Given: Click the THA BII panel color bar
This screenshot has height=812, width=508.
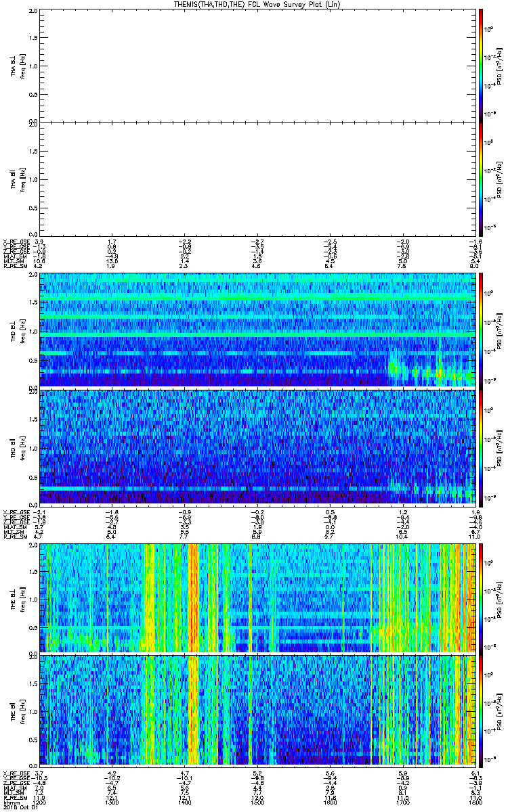Looking at the screenshot, I should point(480,179).
